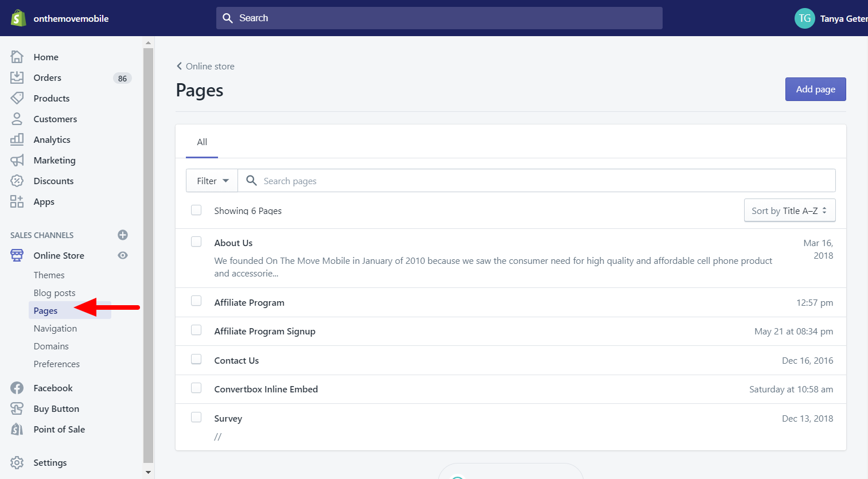The image size is (868, 479).
Task: Open the Affiliate Program Signup page
Action: (264, 331)
